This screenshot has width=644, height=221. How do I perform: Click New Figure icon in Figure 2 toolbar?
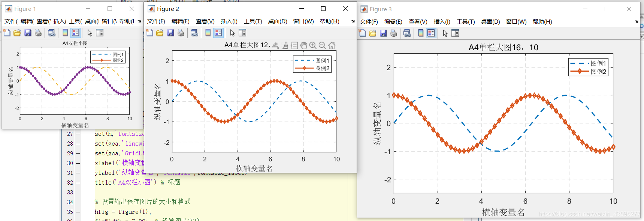coord(149,33)
